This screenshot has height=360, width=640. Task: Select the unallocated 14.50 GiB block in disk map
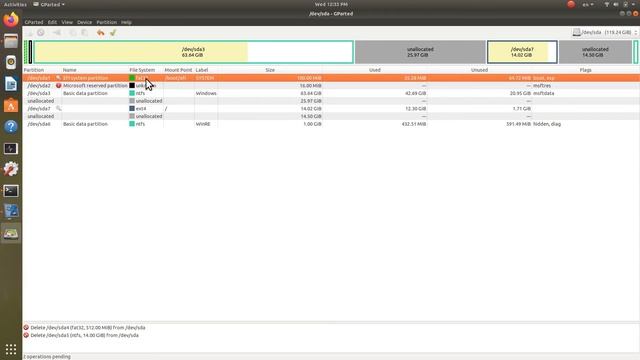(595, 52)
